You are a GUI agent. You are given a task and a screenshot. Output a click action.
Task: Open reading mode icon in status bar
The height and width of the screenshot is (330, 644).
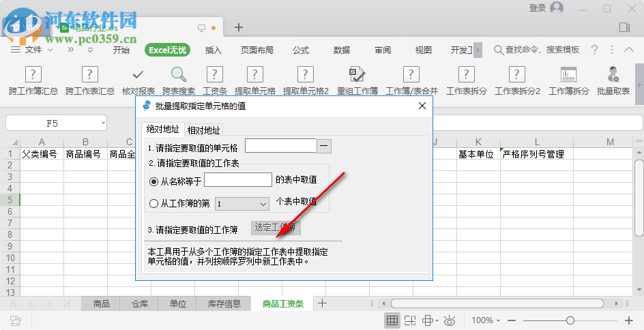pyautogui.click(x=430, y=320)
